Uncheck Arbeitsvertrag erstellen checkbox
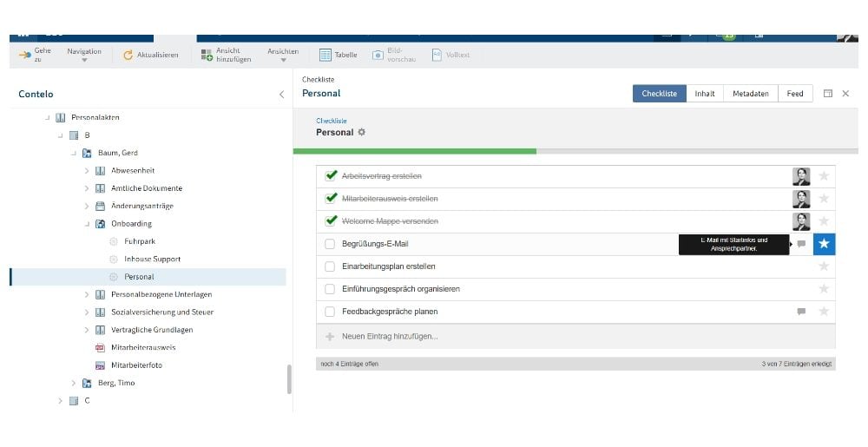868x447 pixels. (x=331, y=176)
